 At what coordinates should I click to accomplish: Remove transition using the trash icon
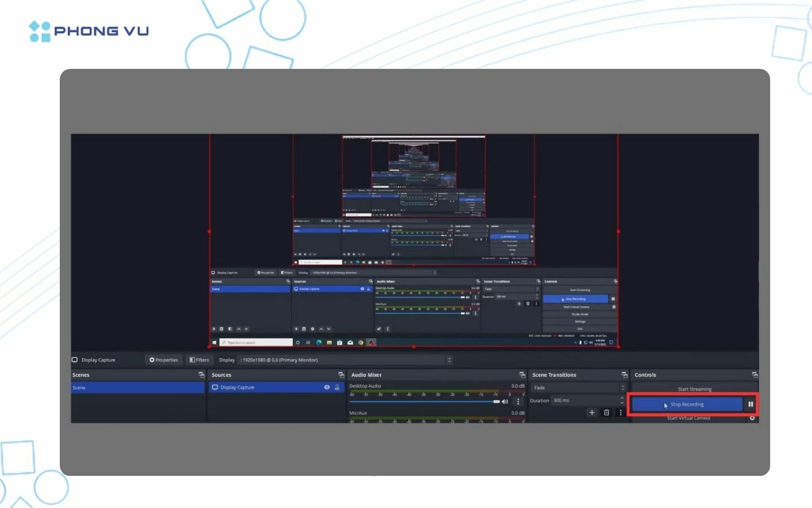pyautogui.click(x=607, y=413)
